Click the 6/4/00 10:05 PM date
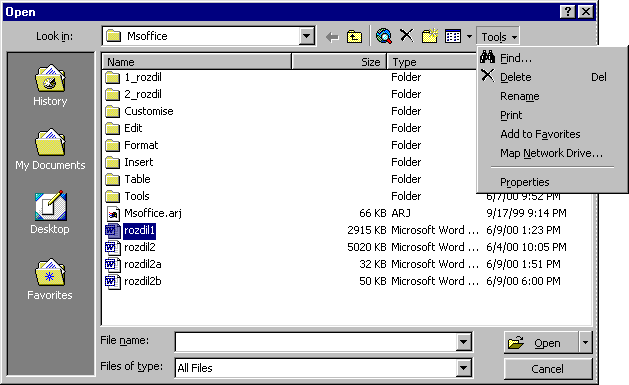Viewport: 629px width, 385px height. coord(526,247)
